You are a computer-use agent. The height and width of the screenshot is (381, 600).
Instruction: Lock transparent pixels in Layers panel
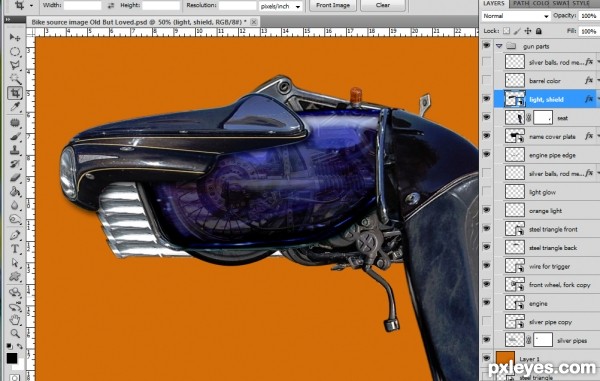click(506, 31)
